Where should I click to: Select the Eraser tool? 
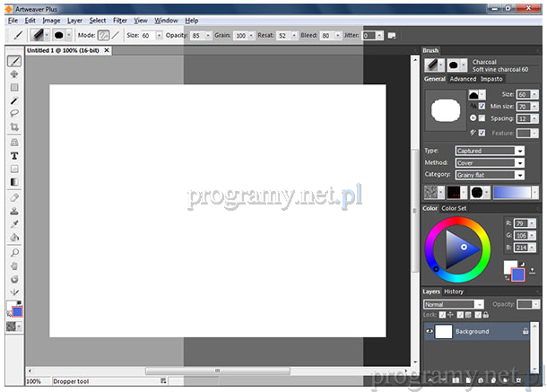(14, 197)
